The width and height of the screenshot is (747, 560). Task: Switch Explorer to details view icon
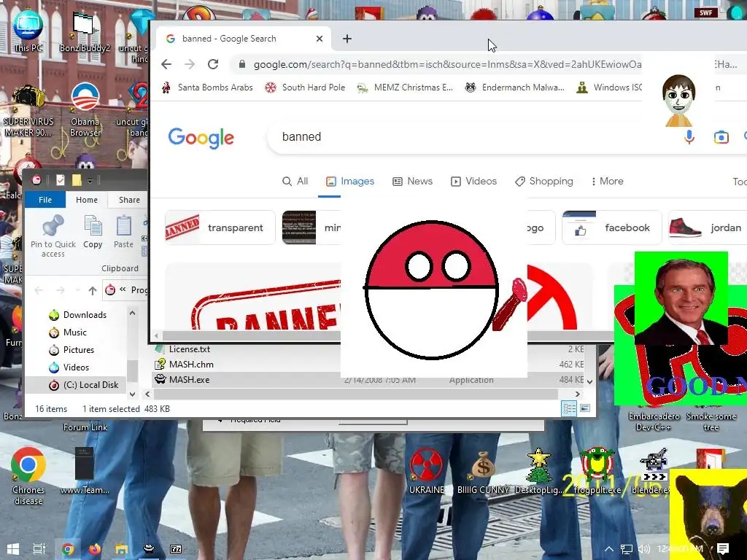pos(569,408)
